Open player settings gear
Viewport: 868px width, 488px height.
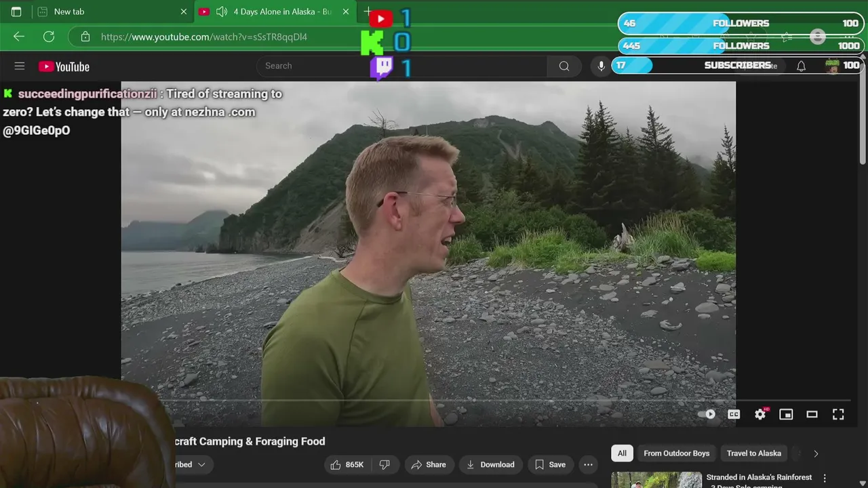point(760,414)
